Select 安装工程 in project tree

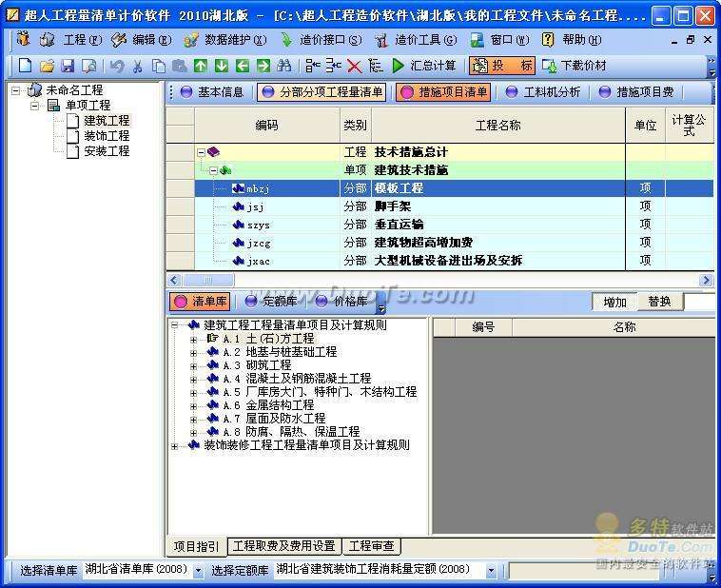pyautogui.click(x=107, y=151)
